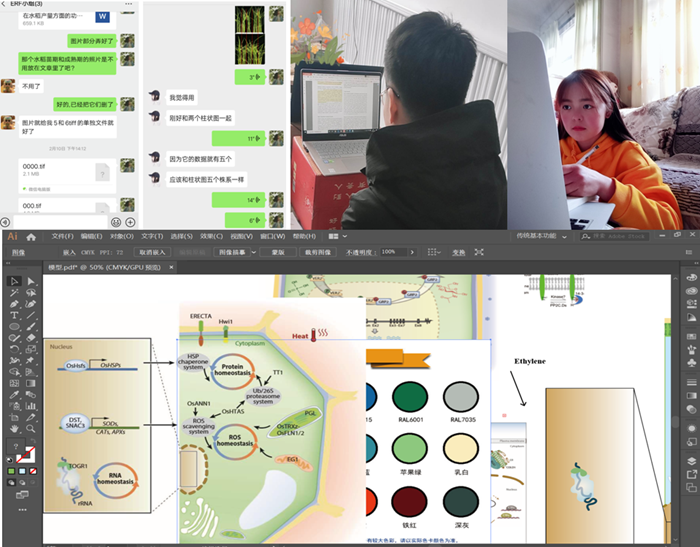Select the Ellipse tool
This screenshot has height=547, width=700.
pos(14,327)
